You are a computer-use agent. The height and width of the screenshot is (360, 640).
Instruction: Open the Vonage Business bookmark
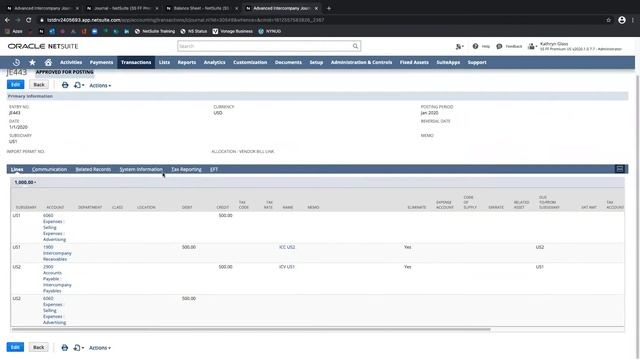pos(233,31)
